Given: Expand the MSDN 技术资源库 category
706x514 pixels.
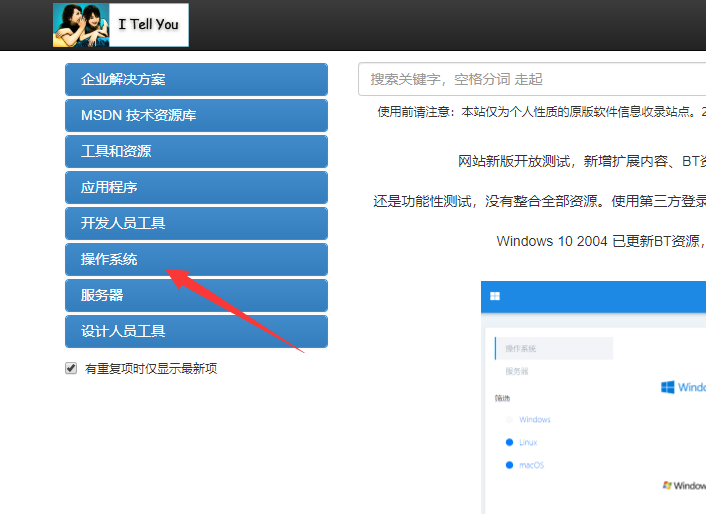Looking at the screenshot, I should pyautogui.click(x=196, y=116).
